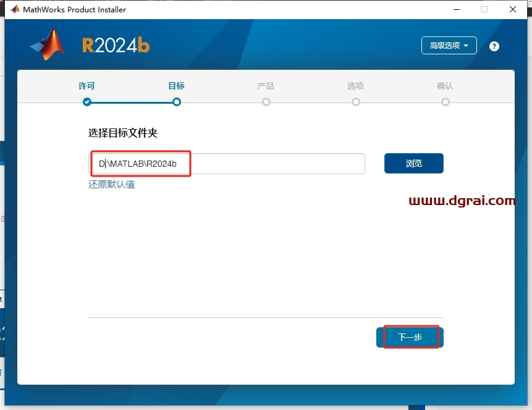Screen dimensions: 532x410
Task: Click the small blue taskbar icon bottom right
Action: tap(416, 406)
